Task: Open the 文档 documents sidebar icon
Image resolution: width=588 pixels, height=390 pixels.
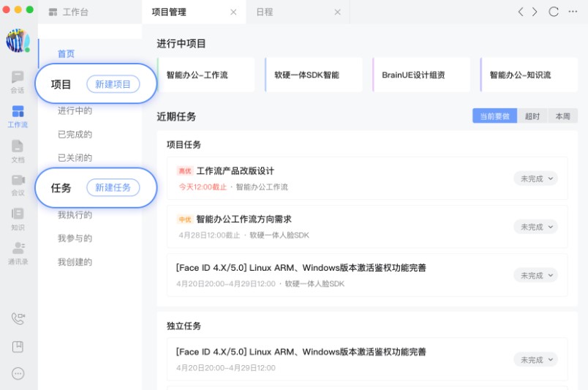Action: point(18,149)
